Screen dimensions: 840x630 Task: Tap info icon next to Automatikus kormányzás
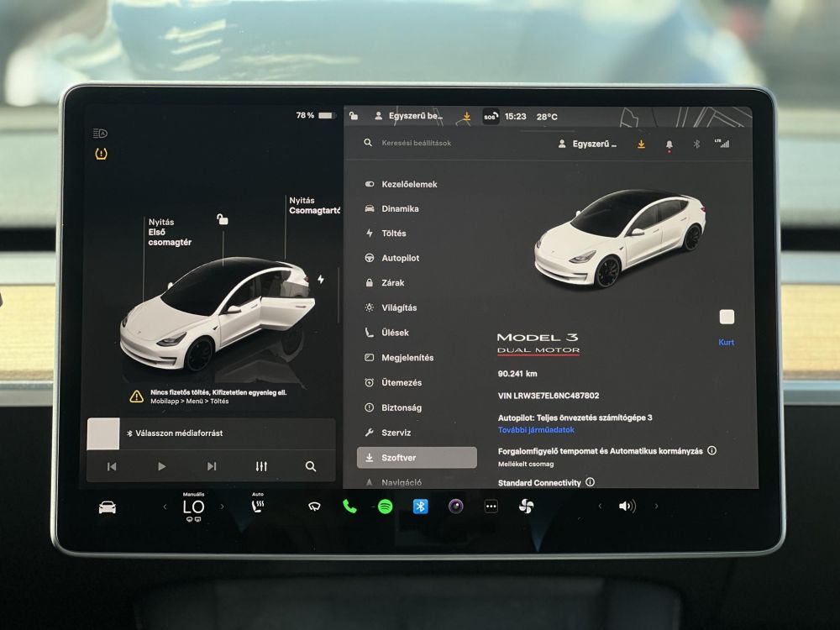coord(712,450)
